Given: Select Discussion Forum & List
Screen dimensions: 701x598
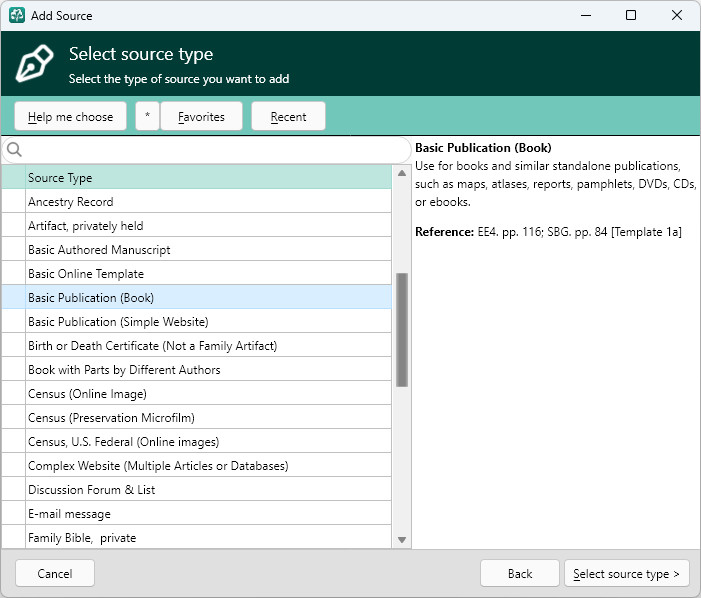Looking at the screenshot, I should [197, 489].
